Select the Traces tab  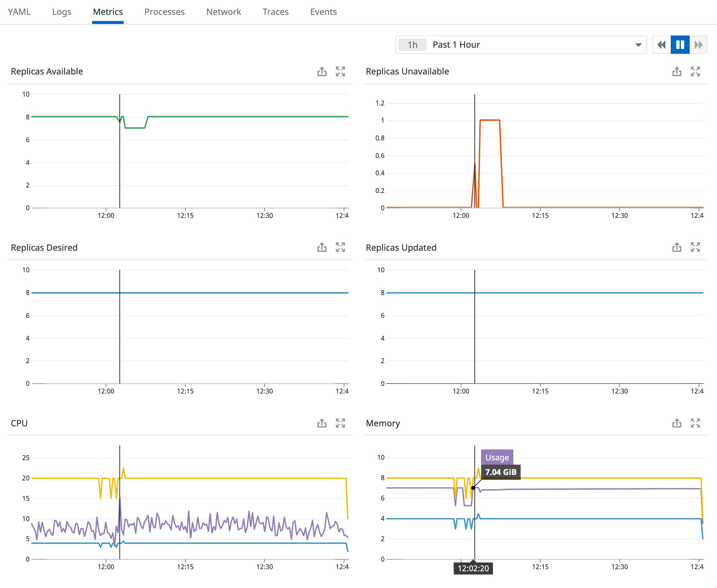tap(275, 12)
